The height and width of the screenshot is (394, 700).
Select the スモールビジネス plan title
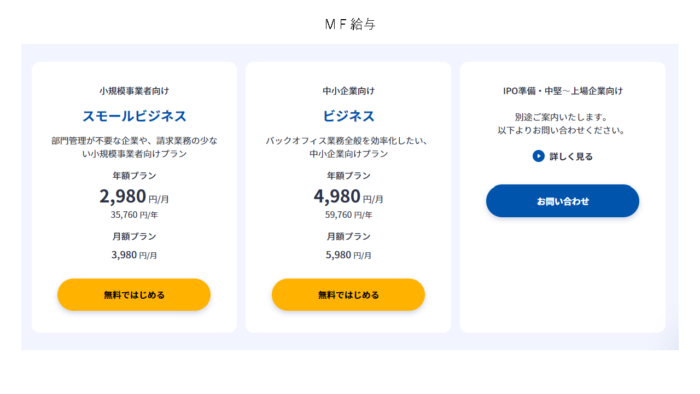[134, 116]
